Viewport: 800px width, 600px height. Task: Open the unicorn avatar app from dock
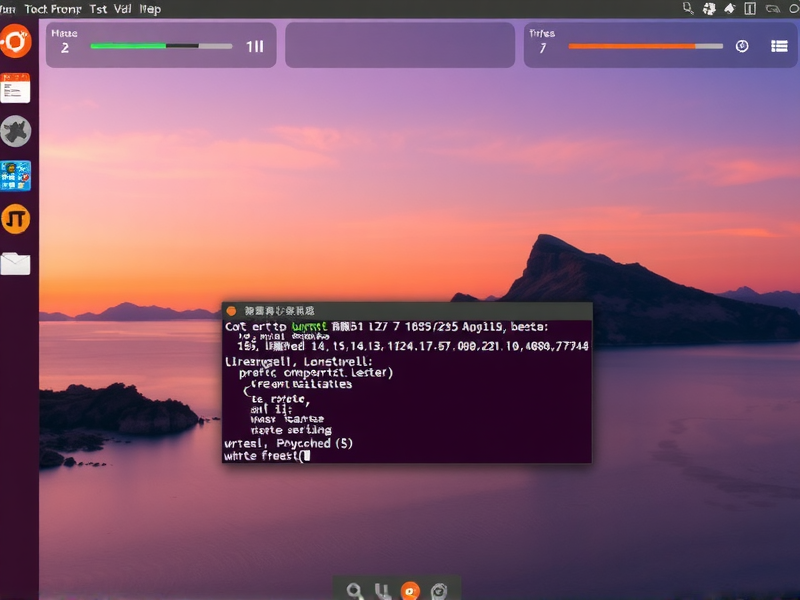(x=16, y=130)
